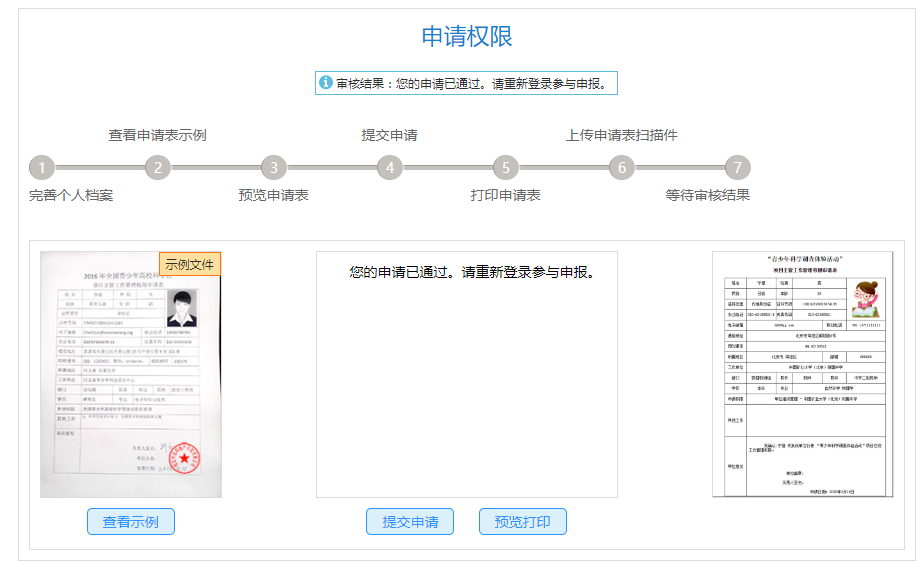
Task: Click the 等待审核结果 step label
Action: [707, 195]
